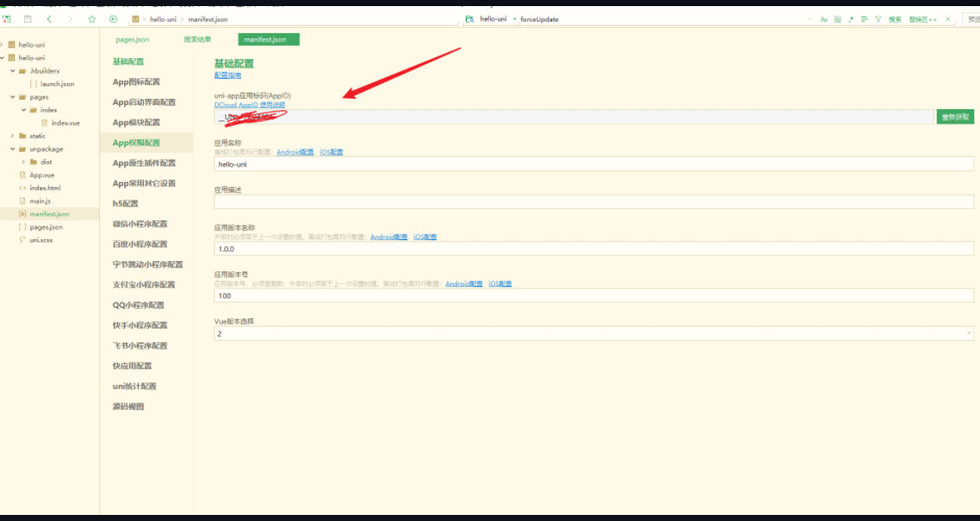Toggle regex mode in the search toolbar

(851, 18)
